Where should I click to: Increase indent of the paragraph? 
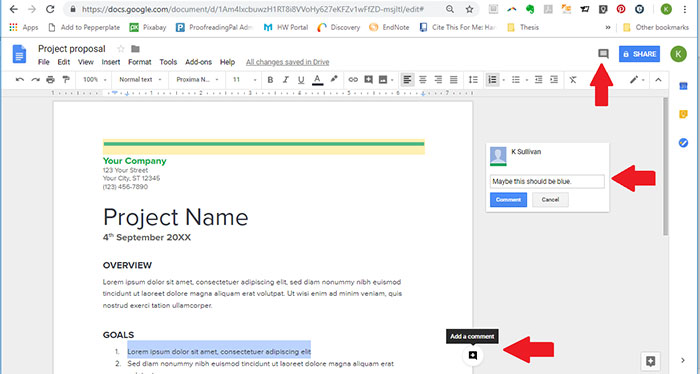pyautogui.click(x=554, y=80)
